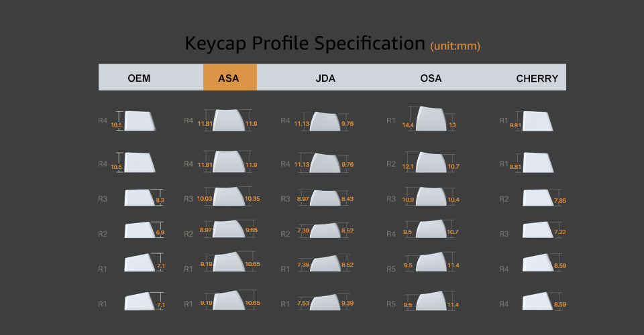Click the ASA R2 keycap image
This screenshot has height=335, width=644.
pos(228,229)
